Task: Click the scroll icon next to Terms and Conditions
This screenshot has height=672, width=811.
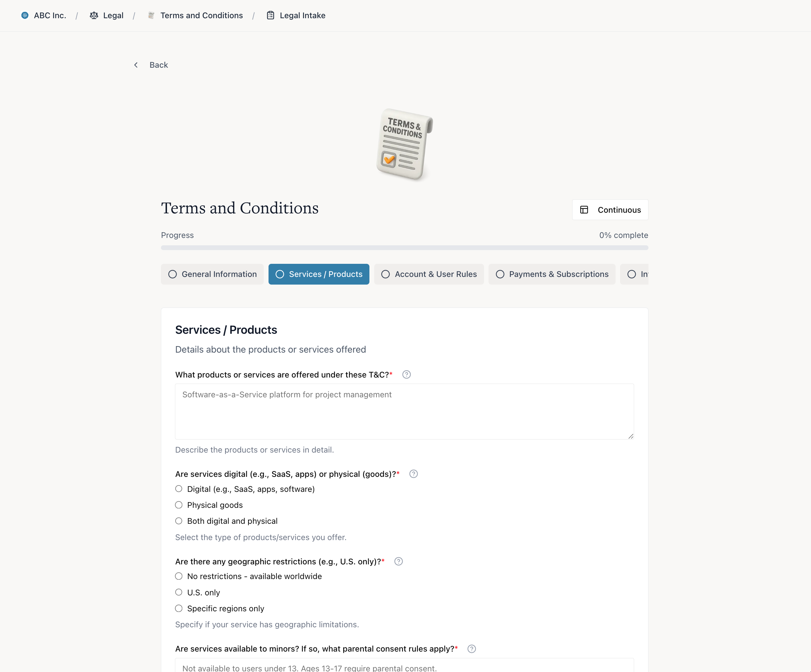Action: point(151,15)
